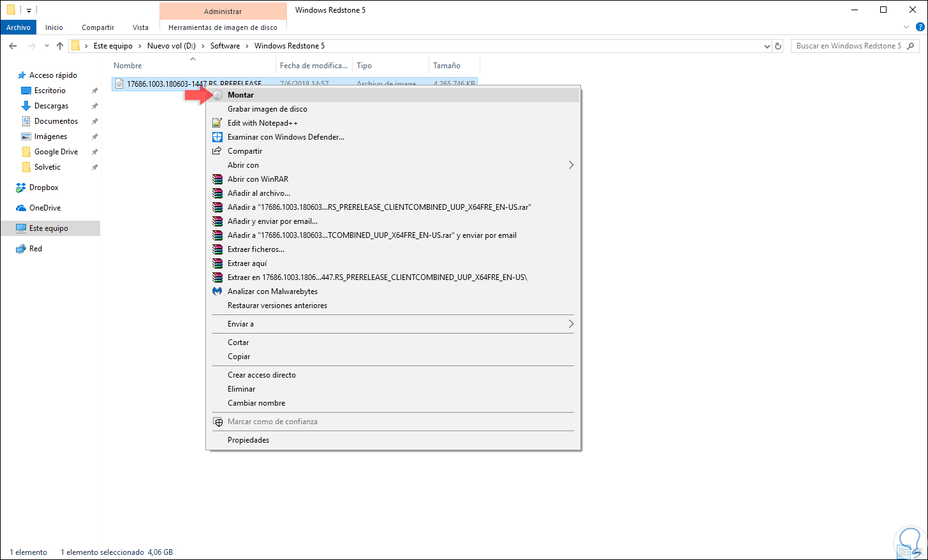The height and width of the screenshot is (560, 928).
Task: Click the Notepad++ icon in context menu
Action: tap(217, 123)
